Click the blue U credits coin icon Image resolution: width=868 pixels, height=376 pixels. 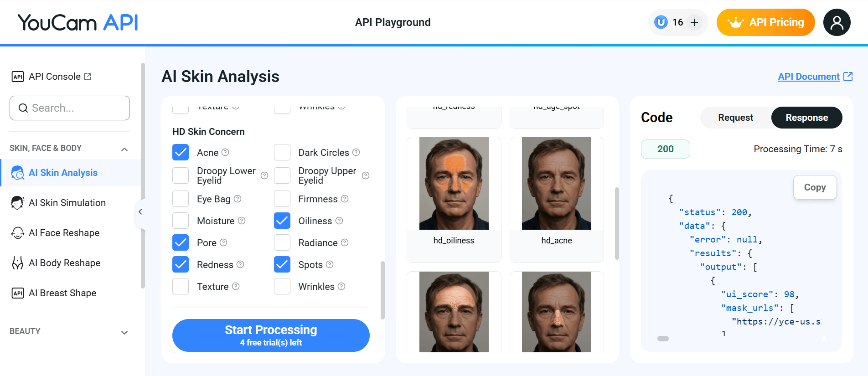(661, 22)
